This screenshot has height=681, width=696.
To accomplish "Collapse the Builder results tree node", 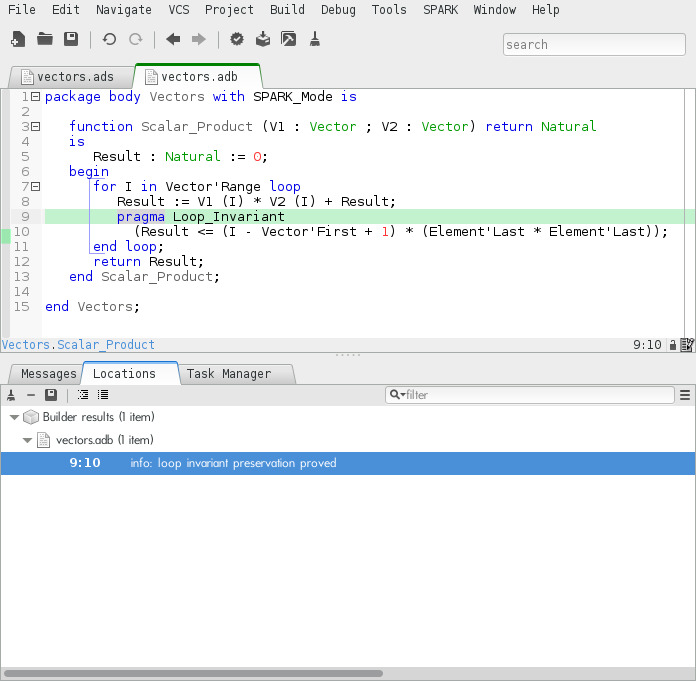I will 14,417.
